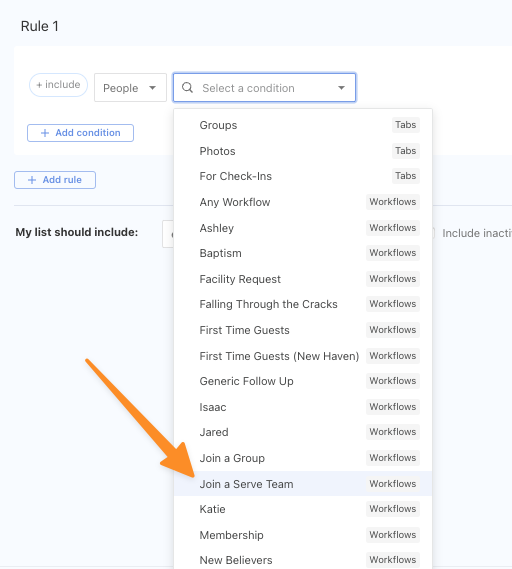
Task: Choose First Time Guests (New Haven)
Action: (x=303, y=356)
